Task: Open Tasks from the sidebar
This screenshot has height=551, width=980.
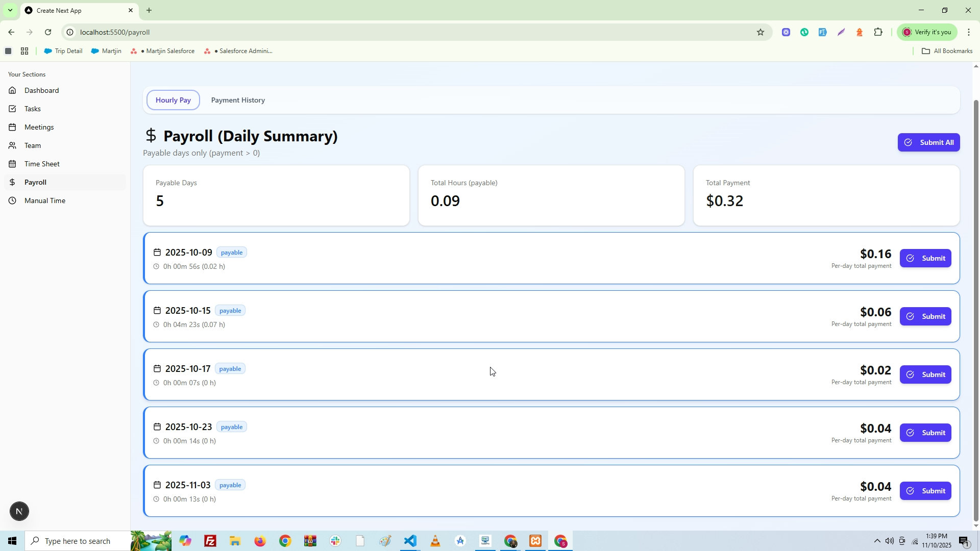Action: 32,109
